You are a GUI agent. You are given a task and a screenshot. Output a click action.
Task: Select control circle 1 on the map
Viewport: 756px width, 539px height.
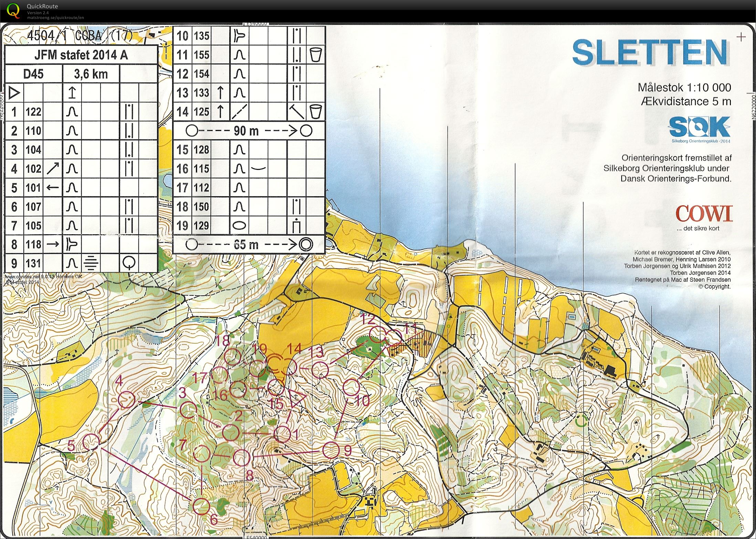tap(283, 434)
